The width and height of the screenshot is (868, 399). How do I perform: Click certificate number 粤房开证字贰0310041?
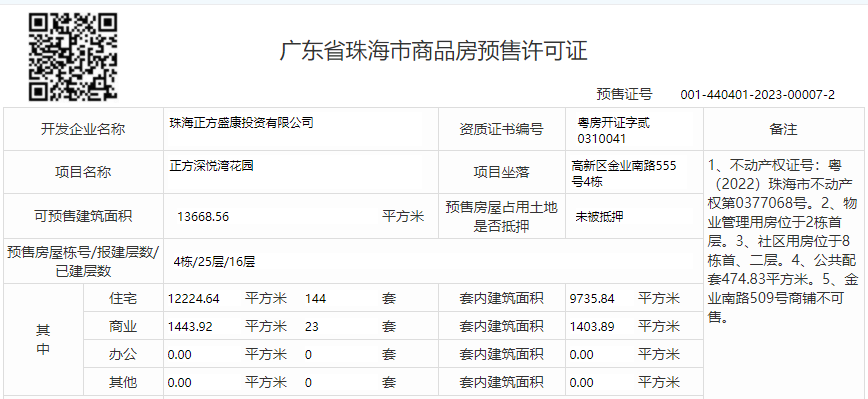pyautogui.click(x=613, y=130)
